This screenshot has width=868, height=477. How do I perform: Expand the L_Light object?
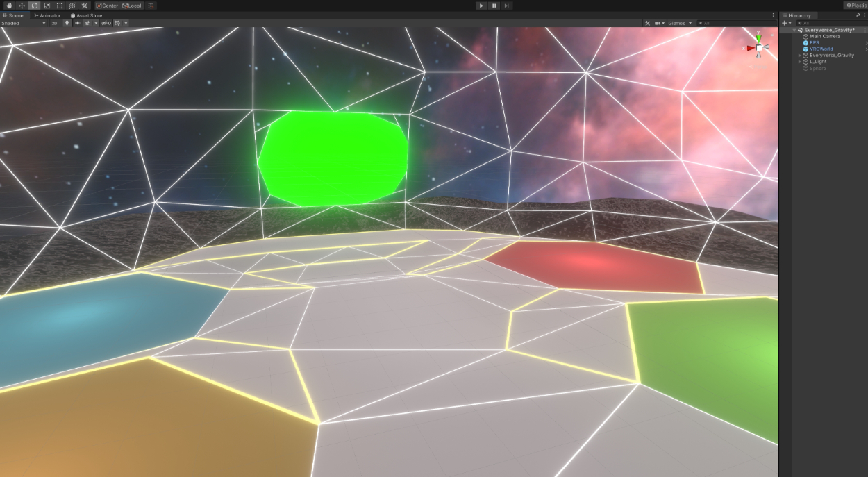[x=799, y=61]
